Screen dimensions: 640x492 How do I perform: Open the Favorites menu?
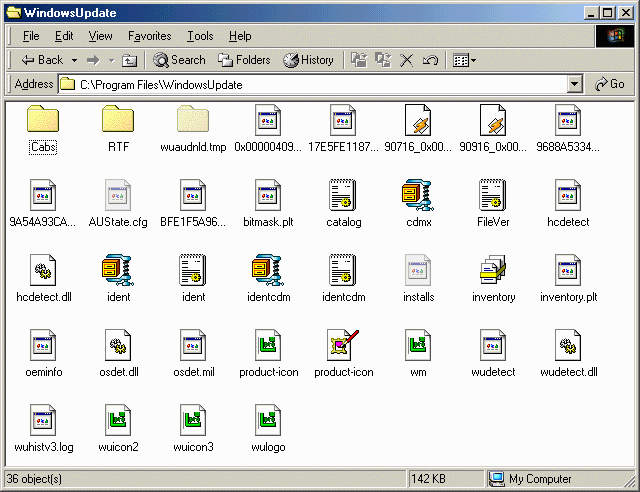point(149,36)
